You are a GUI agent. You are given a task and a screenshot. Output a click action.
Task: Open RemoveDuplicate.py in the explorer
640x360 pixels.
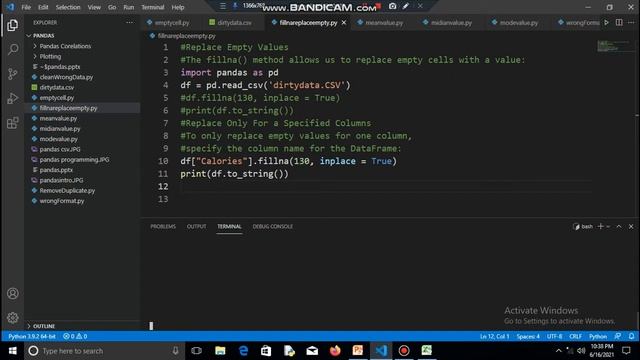(x=67, y=191)
